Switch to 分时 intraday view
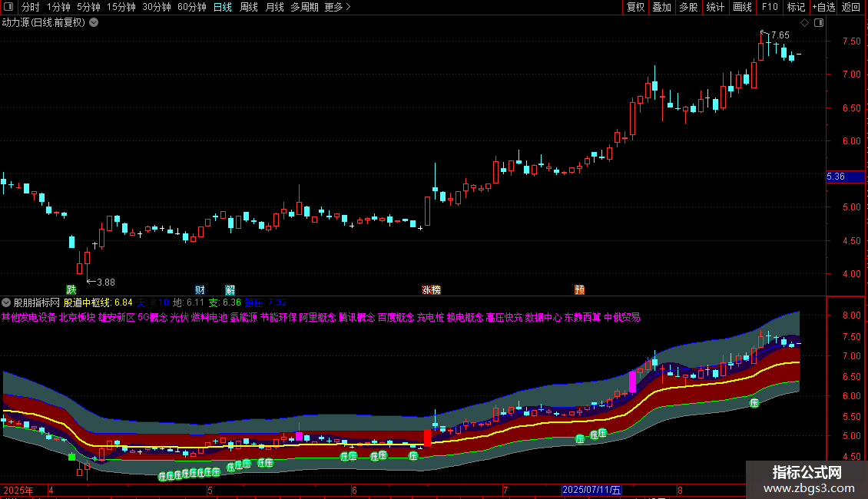868x499 pixels. click(31, 7)
